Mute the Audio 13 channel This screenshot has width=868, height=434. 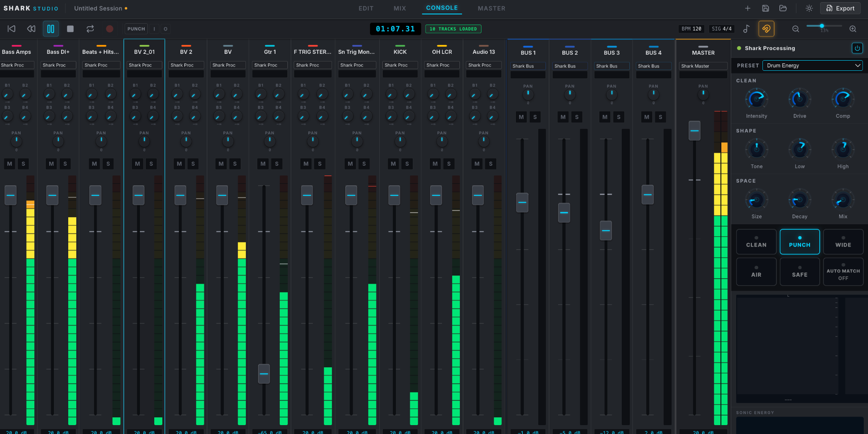click(x=477, y=164)
